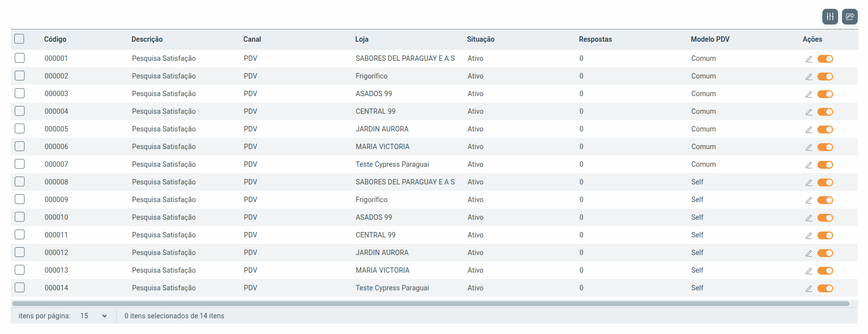Open the column filter settings icon
Image resolution: width=868 pixels, height=334 pixels.
pos(830,17)
